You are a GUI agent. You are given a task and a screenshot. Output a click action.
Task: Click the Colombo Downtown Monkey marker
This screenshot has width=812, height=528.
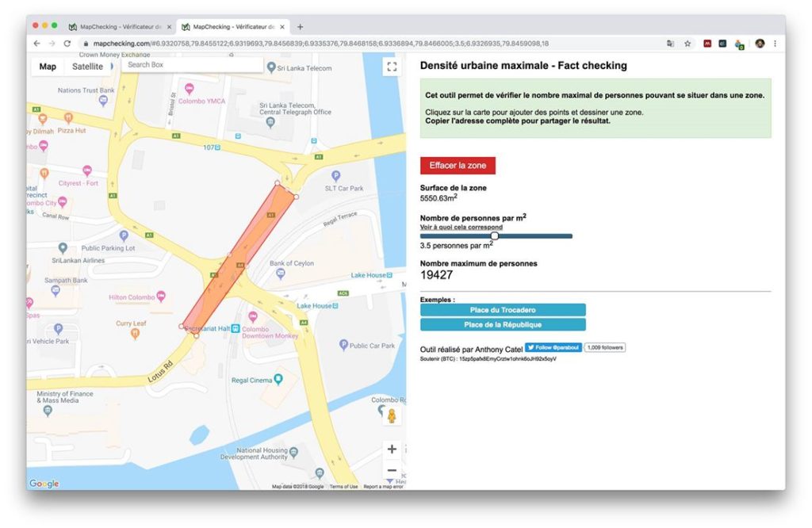(x=253, y=317)
